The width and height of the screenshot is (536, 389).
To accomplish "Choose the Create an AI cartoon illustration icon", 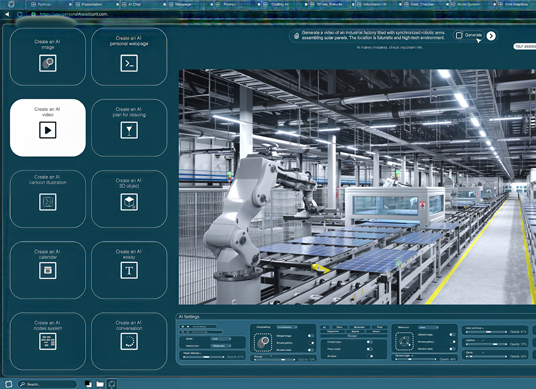I will (x=48, y=202).
